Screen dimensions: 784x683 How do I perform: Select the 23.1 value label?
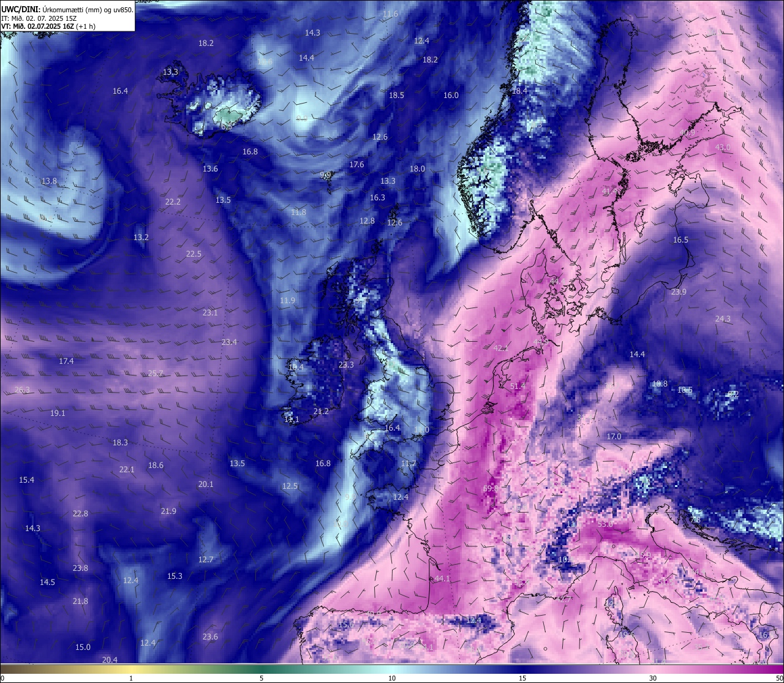click(x=210, y=312)
